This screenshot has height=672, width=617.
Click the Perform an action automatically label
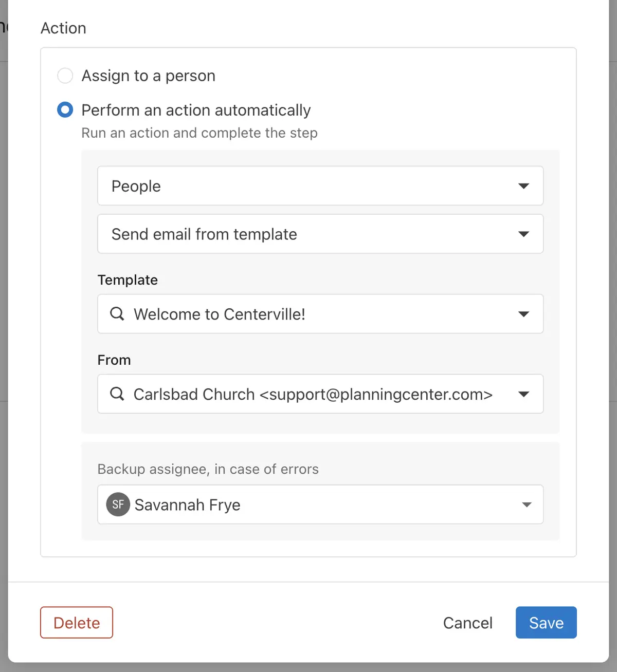click(196, 110)
